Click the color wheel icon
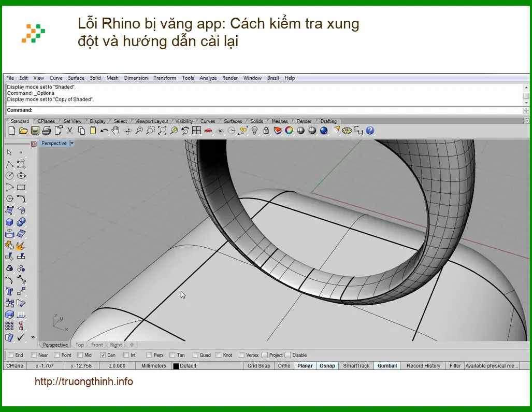The height and width of the screenshot is (412, 532). coord(289,131)
